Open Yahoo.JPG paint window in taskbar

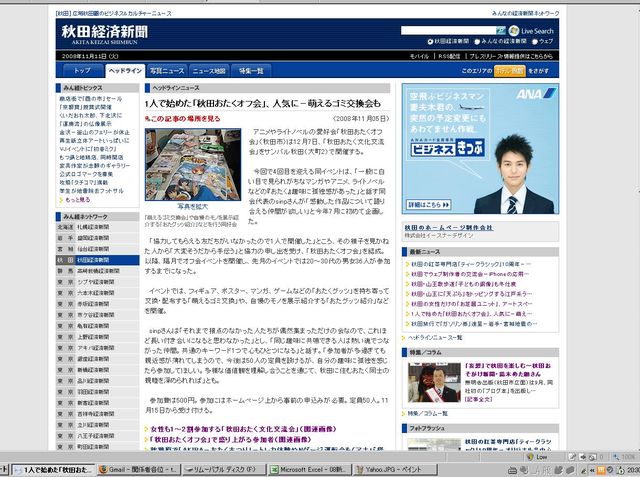click(x=391, y=468)
